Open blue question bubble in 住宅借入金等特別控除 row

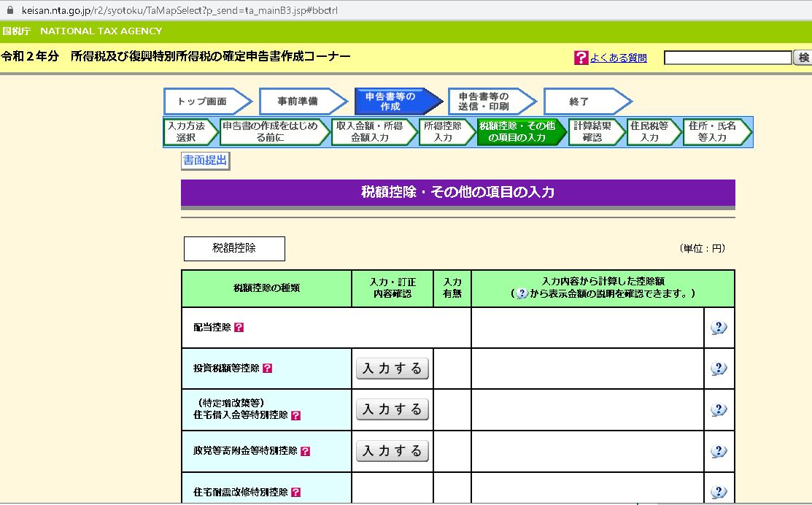719,409
